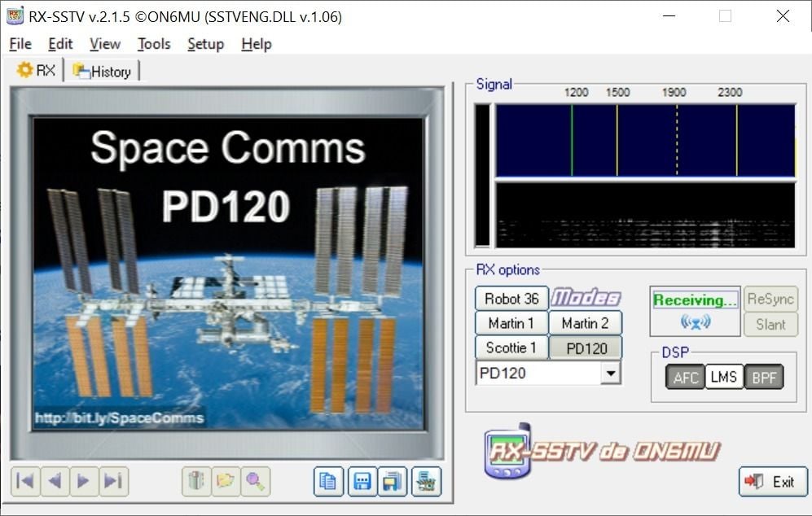Click the magnifying glass zoom icon
The height and width of the screenshot is (516, 812).
[255, 481]
